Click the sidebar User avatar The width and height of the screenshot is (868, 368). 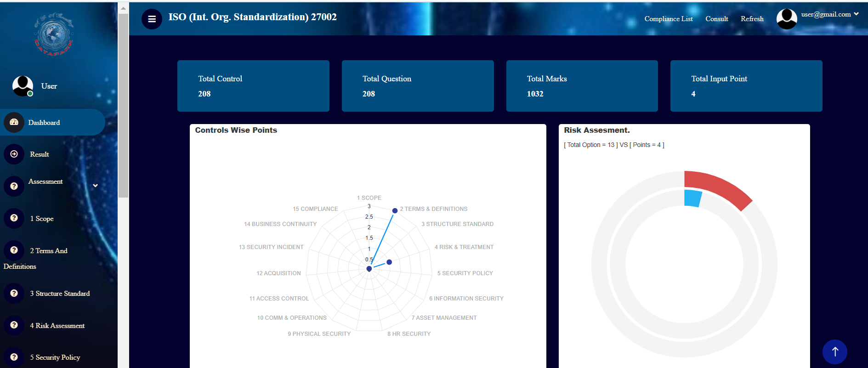[x=23, y=86]
